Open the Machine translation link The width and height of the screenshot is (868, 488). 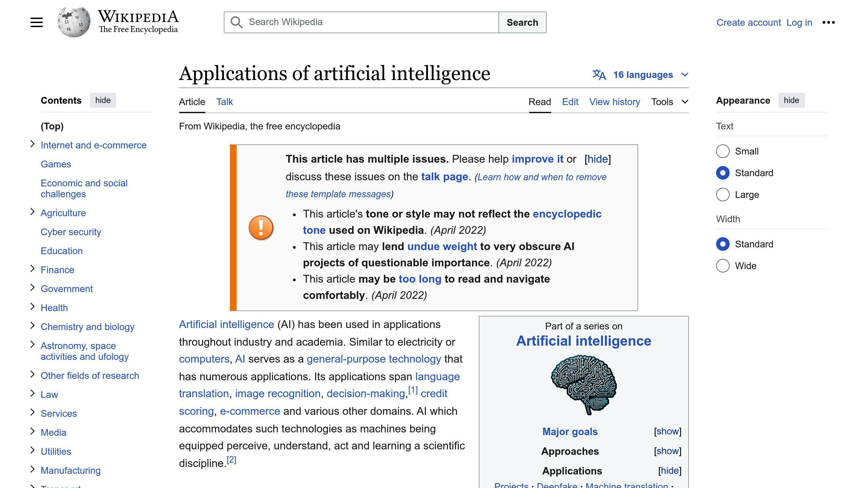point(627,485)
